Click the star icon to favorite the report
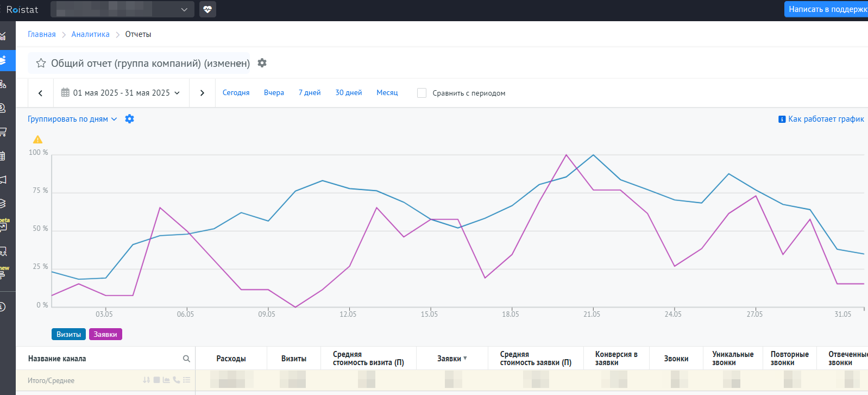 click(x=41, y=63)
